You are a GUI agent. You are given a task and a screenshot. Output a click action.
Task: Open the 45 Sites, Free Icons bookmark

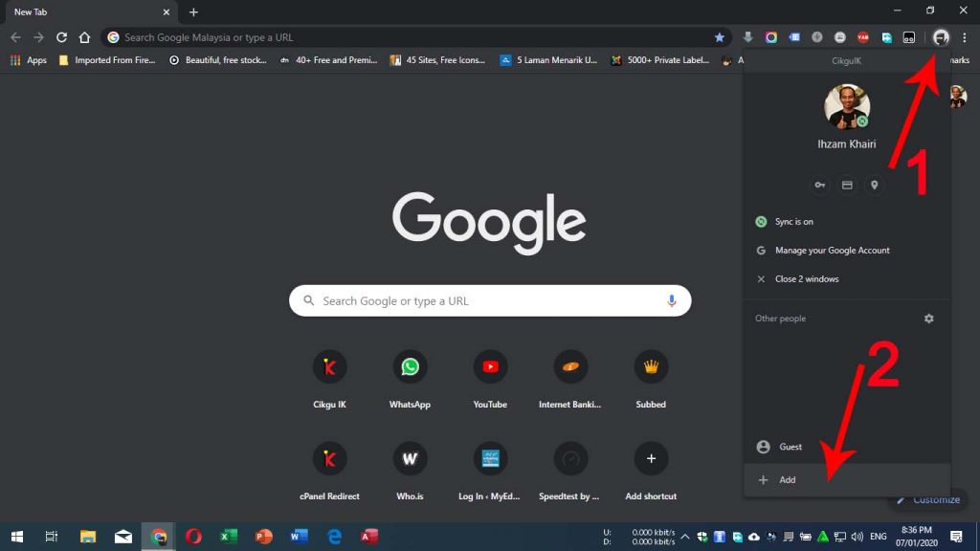tap(437, 60)
